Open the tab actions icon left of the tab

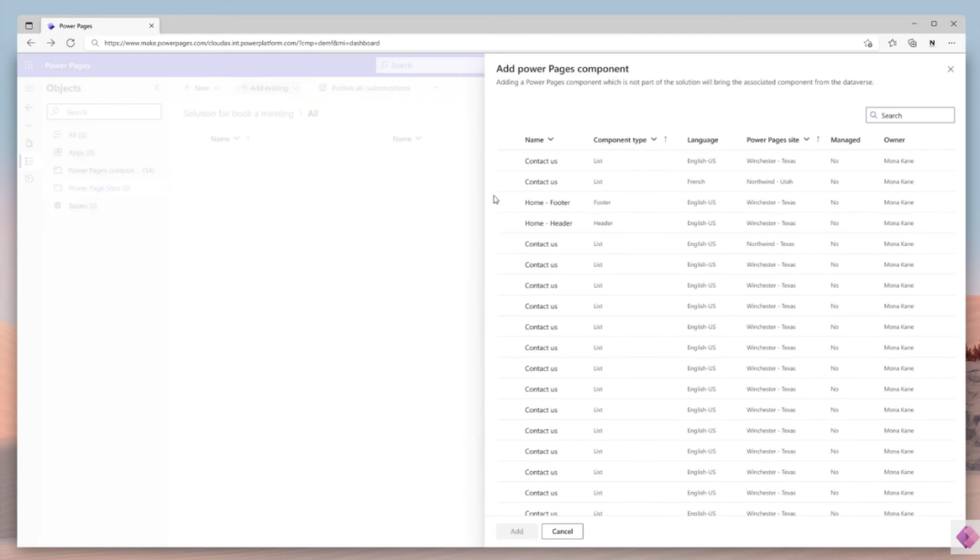point(29,25)
